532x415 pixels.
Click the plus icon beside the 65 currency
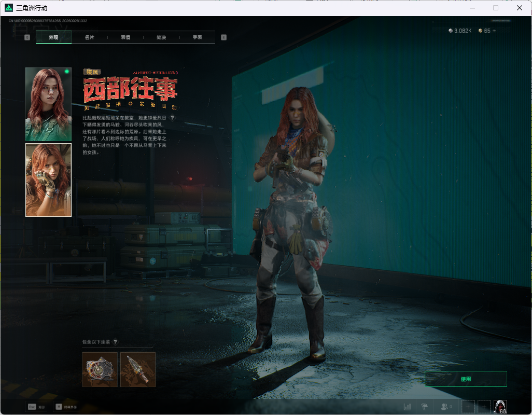pos(494,31)
